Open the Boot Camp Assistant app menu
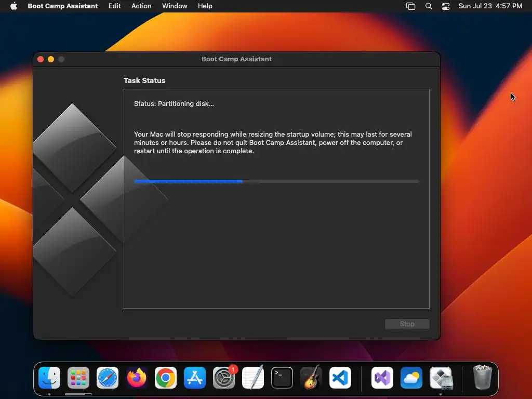The image size is (532, 399). (x=63, y=6)
